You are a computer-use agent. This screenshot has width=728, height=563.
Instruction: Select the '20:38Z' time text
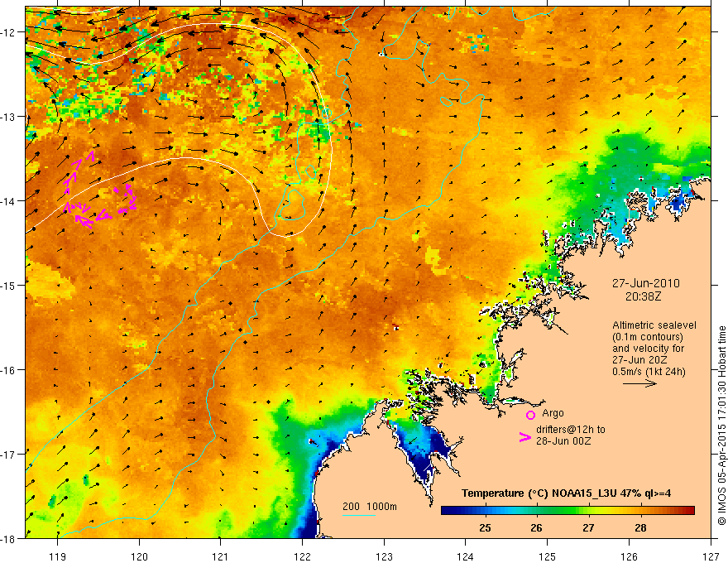tap(643, 296)
